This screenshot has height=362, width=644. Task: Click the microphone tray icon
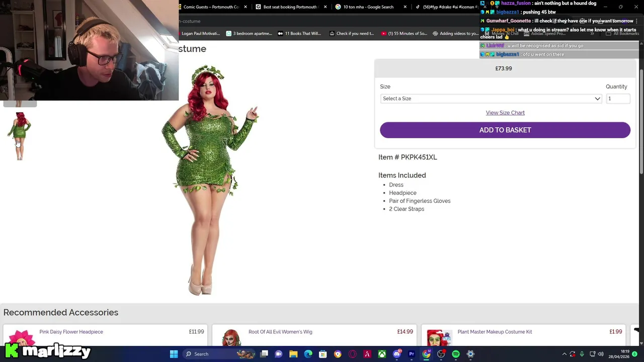(x=582, y=354)
